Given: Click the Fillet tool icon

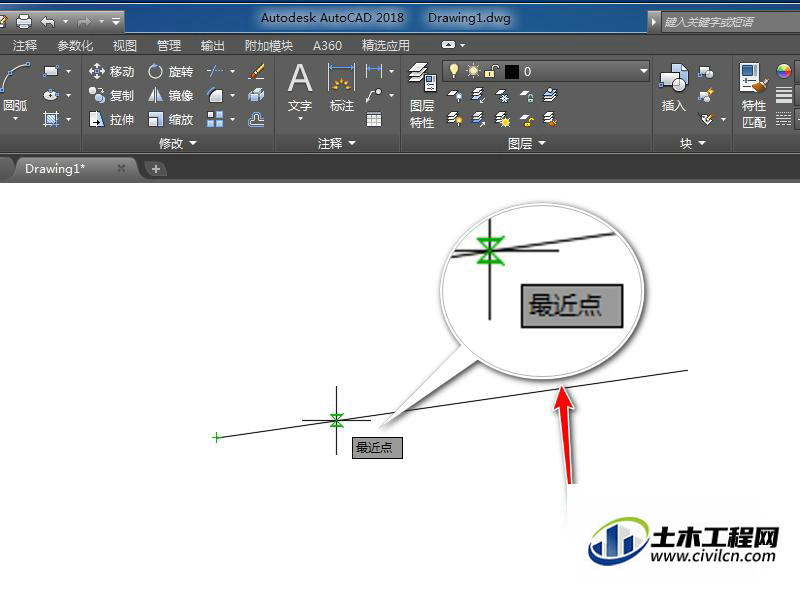Looking at the screenshot, I should 215,95.
